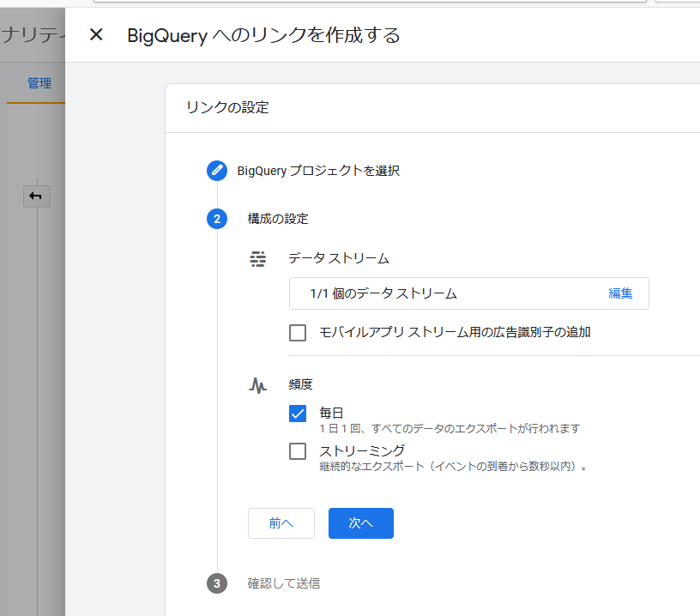The image size is (700, 616).
Task: Click the streaming export description text
Action: [453, 467]
